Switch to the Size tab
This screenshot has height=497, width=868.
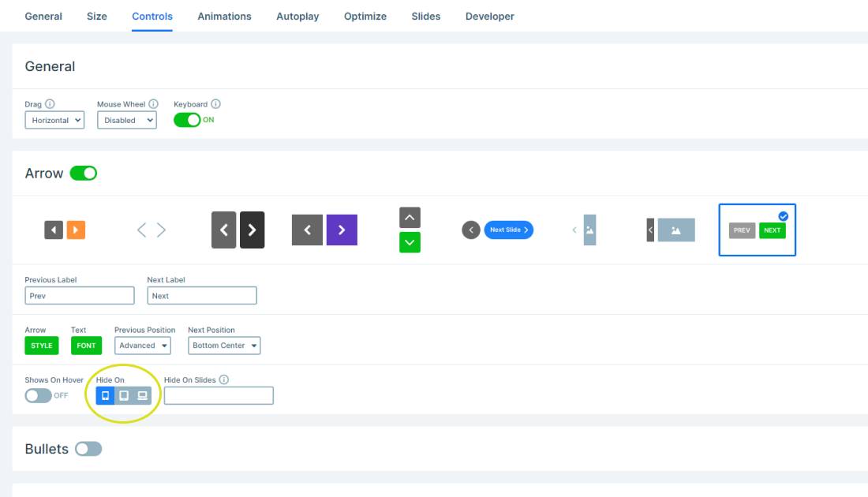tap(97, 17)
